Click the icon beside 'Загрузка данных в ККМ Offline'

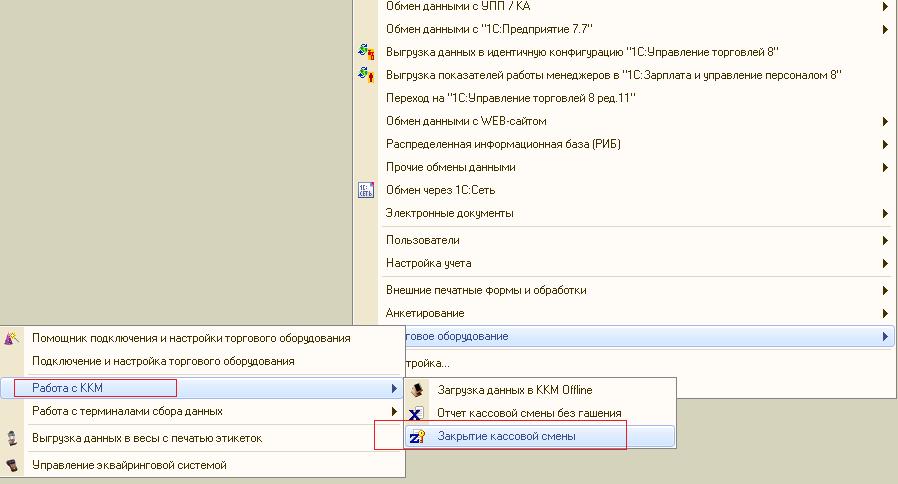418,390
